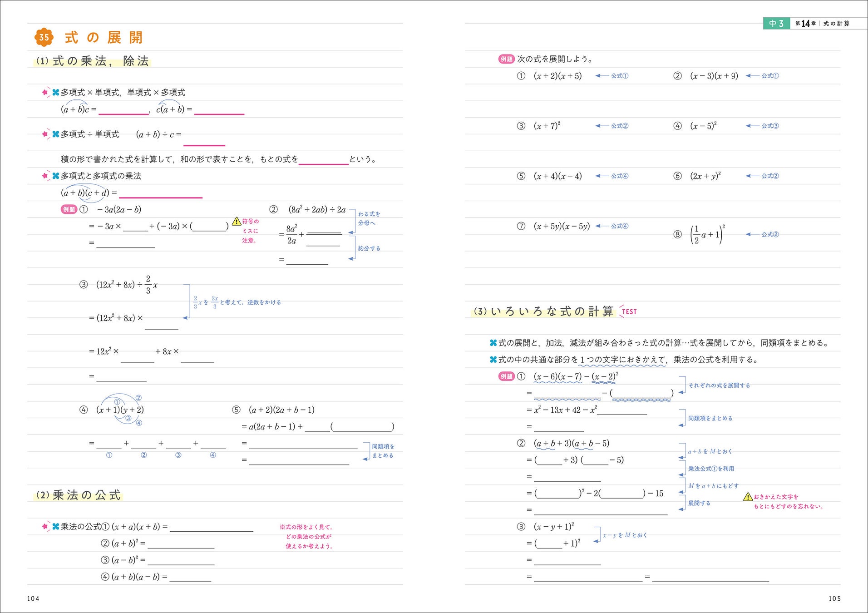Click the 公式④ label beside (x+5y)(x−5y)

coord(619,226)
